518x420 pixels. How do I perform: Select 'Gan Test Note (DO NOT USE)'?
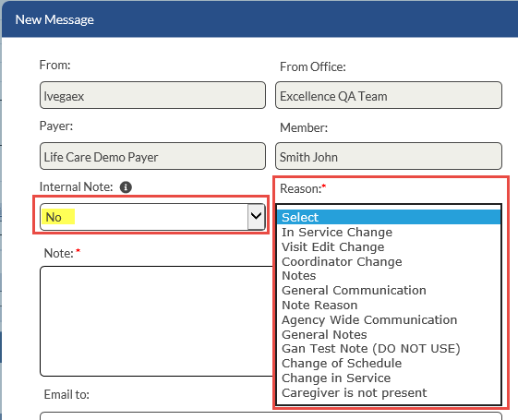point(389,349)
